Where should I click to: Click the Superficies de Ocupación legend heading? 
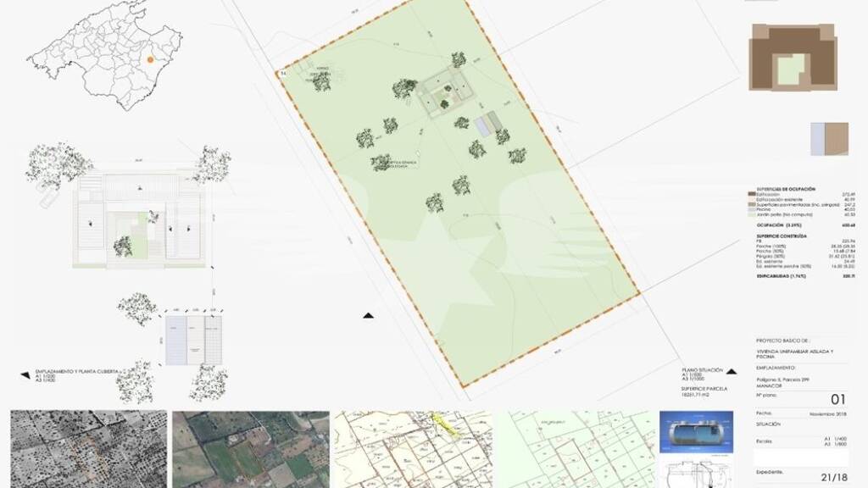(x=786, y=187)
